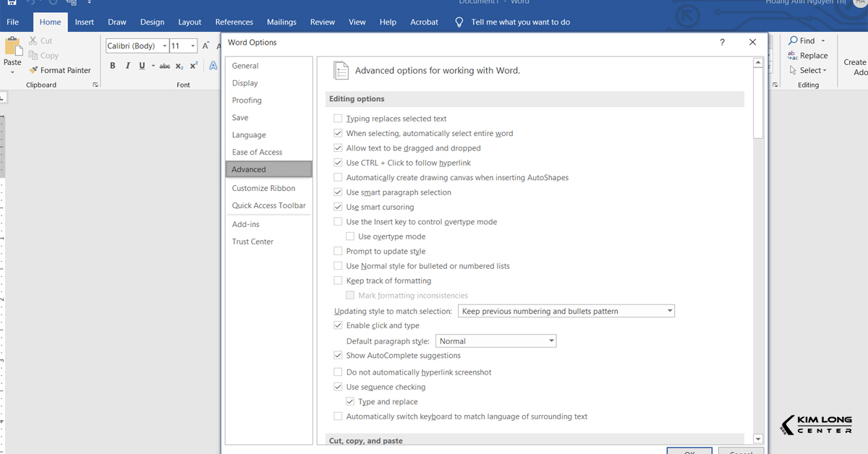This screenshot has height=454, width=868.
Task: Switch to Proofing options category
Action: point(247,100)
